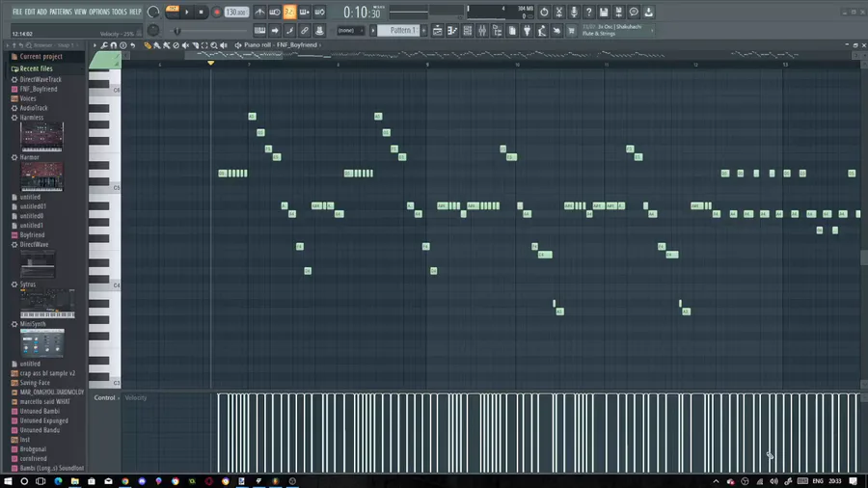This screenshot has width=868, height=488.
Task: Open the FILE menu
Action: [x=17, y=12]
